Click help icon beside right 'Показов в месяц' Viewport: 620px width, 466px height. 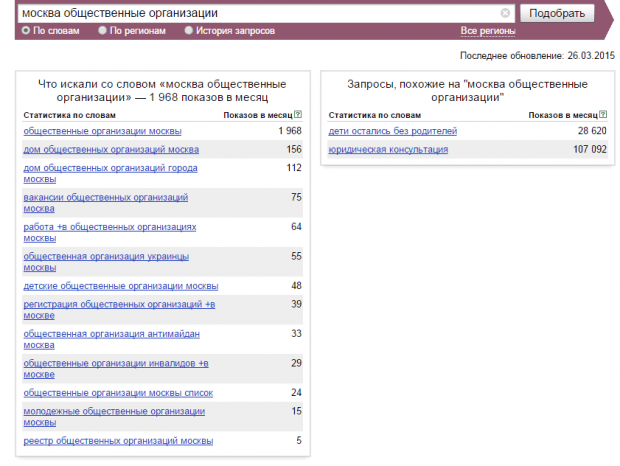(604, 115)
